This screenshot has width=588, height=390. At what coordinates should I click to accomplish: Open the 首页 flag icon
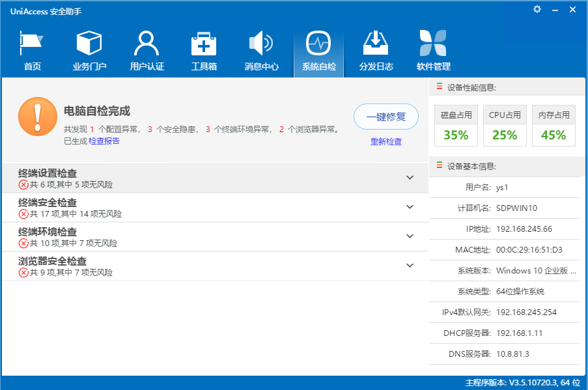coord(32,44)
